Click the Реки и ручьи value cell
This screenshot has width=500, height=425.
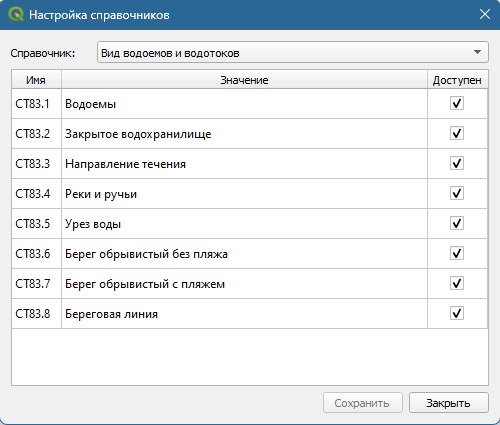click(x=244, y=194)
